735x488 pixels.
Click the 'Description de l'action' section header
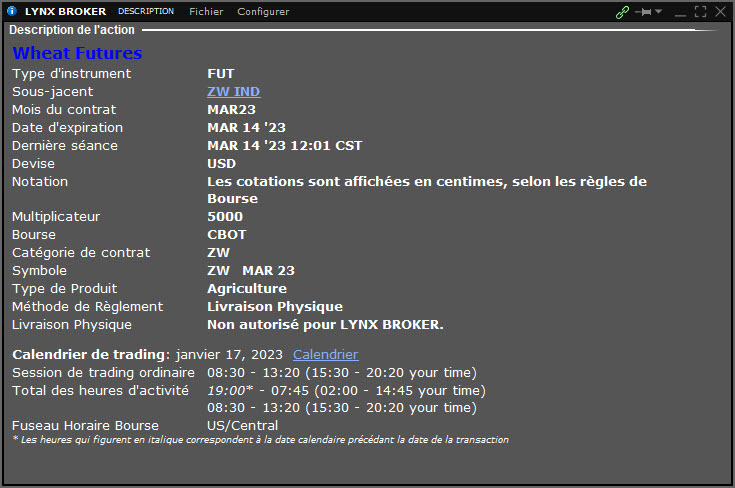coord(72,30)
